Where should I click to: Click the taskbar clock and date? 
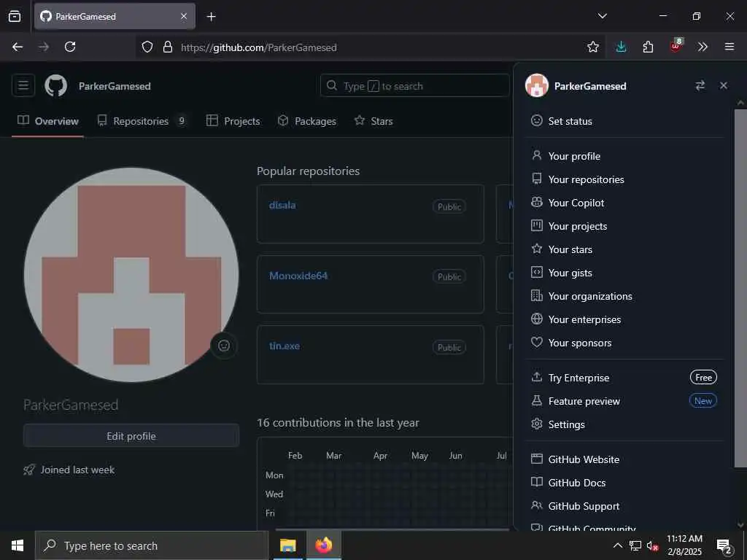click(x=684, y=545)
